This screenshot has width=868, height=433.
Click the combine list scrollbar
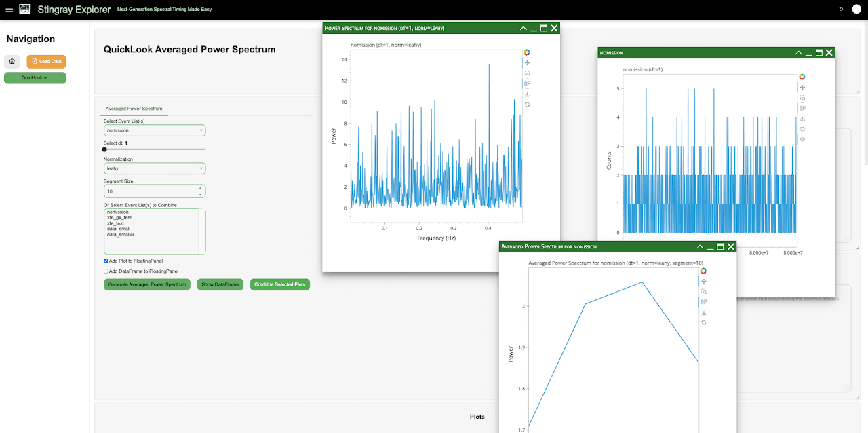201,231
